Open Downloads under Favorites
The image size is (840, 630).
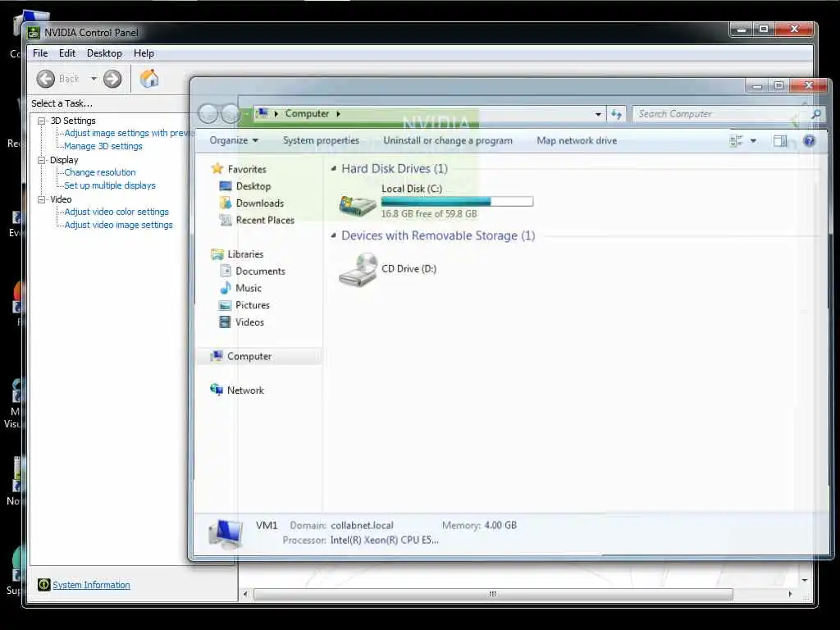click(260, 203)
